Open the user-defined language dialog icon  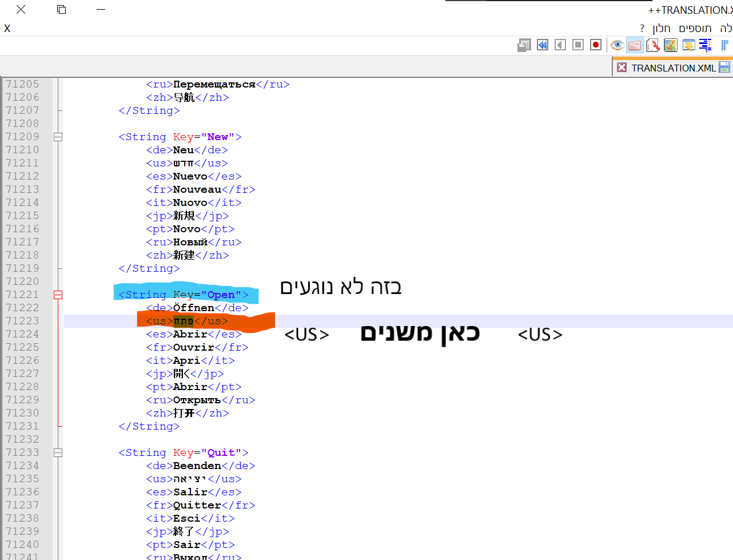click(x=688, y=45)
